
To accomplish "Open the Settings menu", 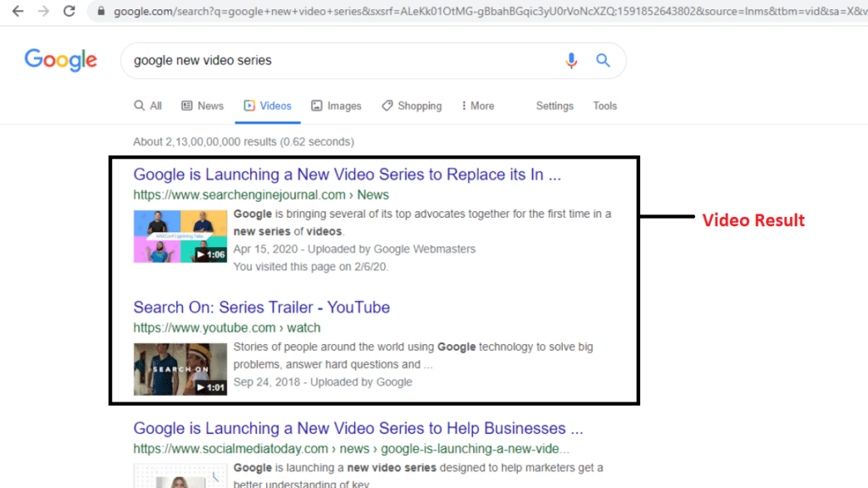I will [x=554, y=106].
